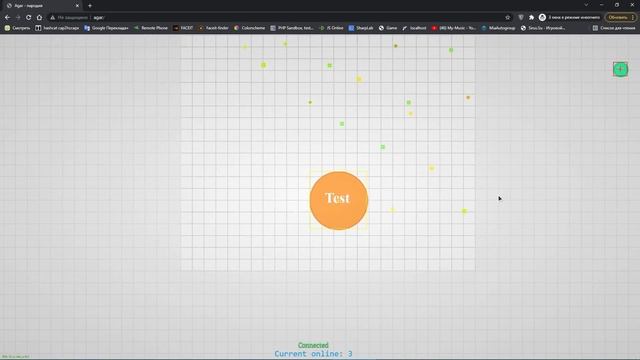Click the not-secure warning icon
Screen dimensions: 640x360
coord(52,18)
